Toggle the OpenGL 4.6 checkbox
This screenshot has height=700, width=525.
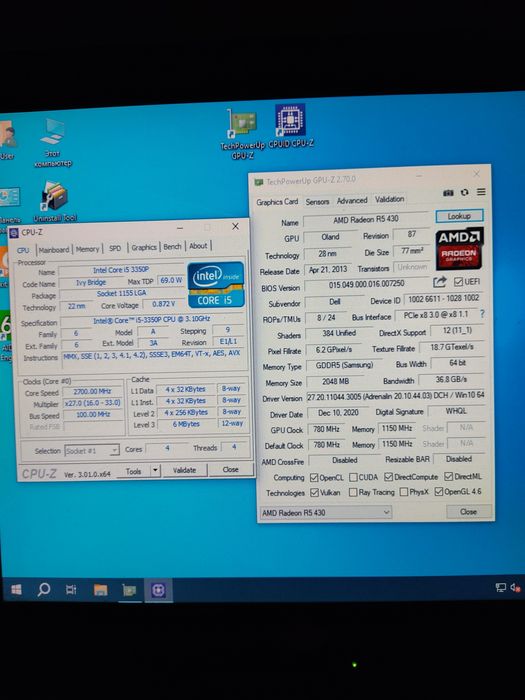click(439, 492)
